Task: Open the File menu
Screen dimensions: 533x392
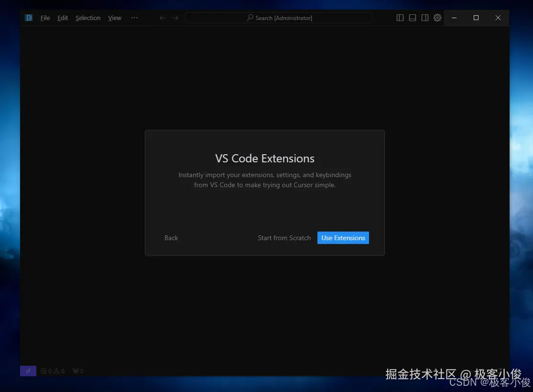Action: (45, 18)
